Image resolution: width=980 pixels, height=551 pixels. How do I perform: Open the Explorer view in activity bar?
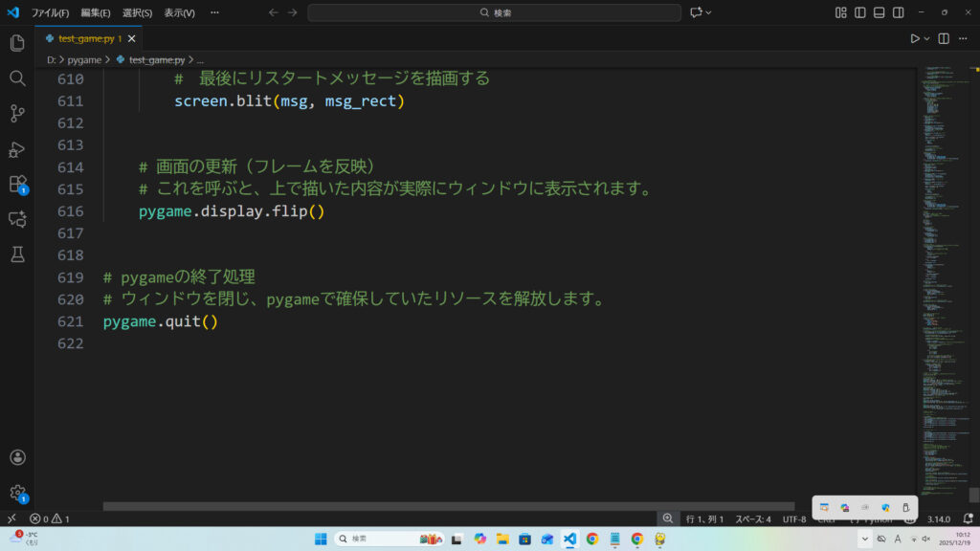[x=16, y=43]
